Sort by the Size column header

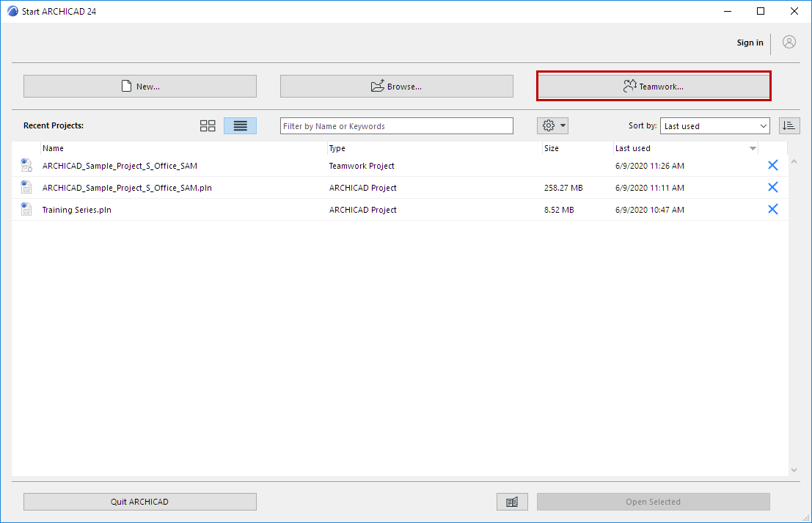coord(577,148)
